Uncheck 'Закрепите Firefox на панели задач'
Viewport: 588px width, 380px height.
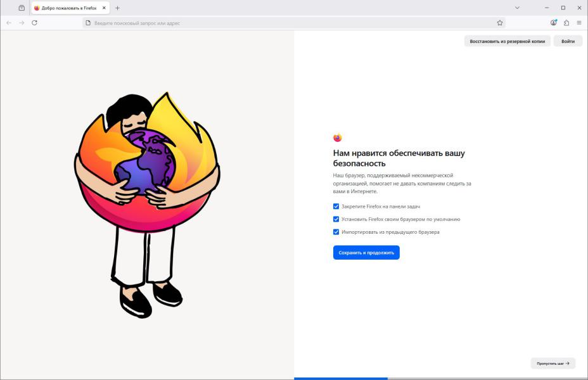point(336,206)
